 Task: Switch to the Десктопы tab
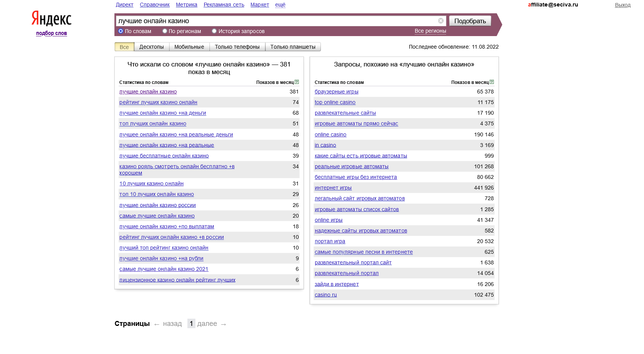tap(151, 47)
